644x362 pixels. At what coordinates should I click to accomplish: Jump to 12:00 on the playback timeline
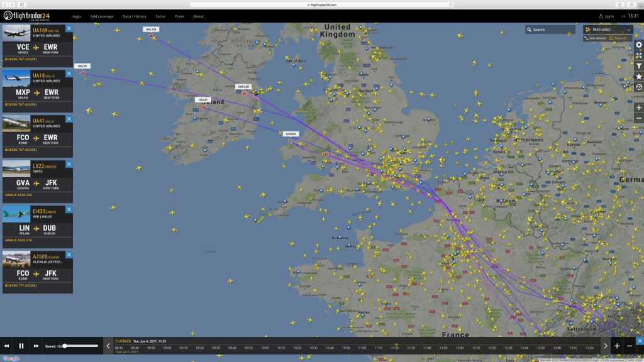point(460,348)
